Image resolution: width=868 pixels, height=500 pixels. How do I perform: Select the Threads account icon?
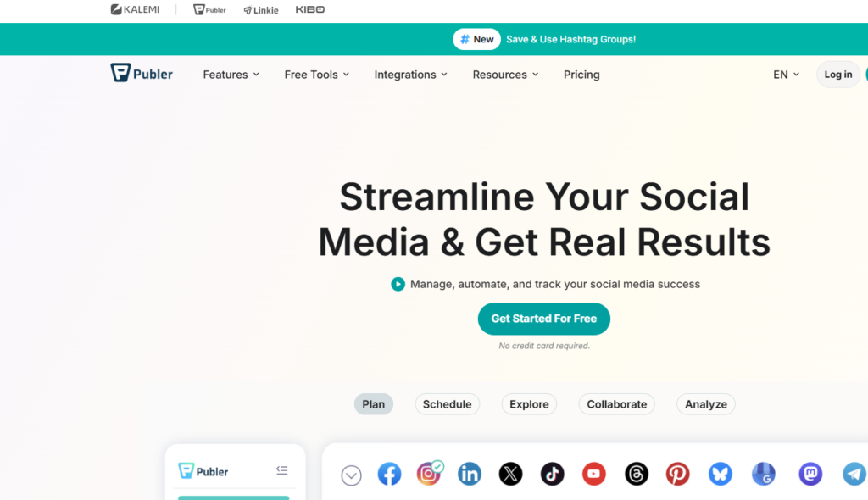636,474
